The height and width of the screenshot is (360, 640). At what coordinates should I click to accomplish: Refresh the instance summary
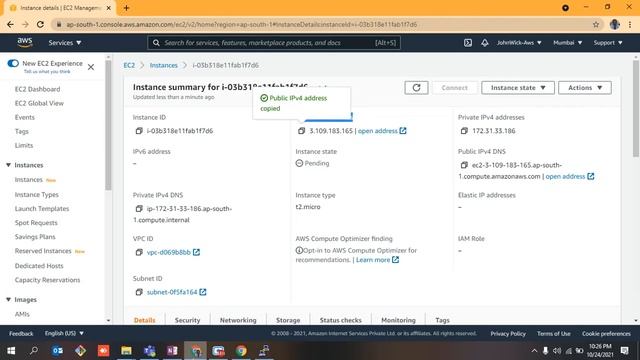[416, 88]
